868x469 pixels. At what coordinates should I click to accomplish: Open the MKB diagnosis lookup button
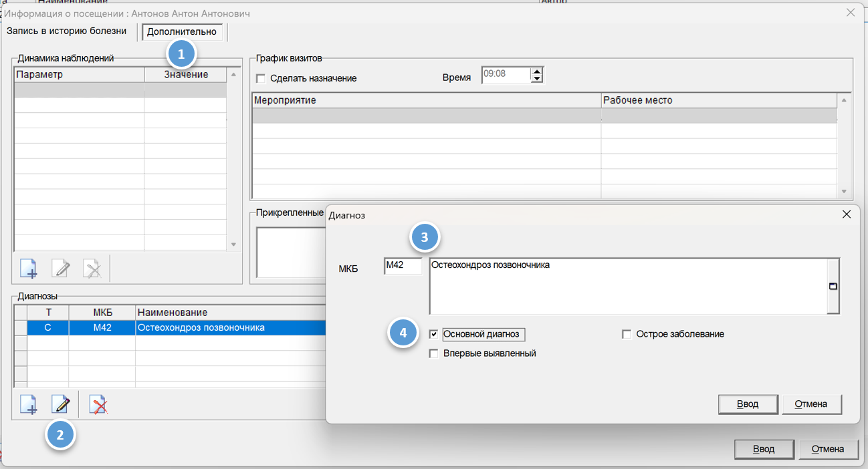click(x=833, y=286)
